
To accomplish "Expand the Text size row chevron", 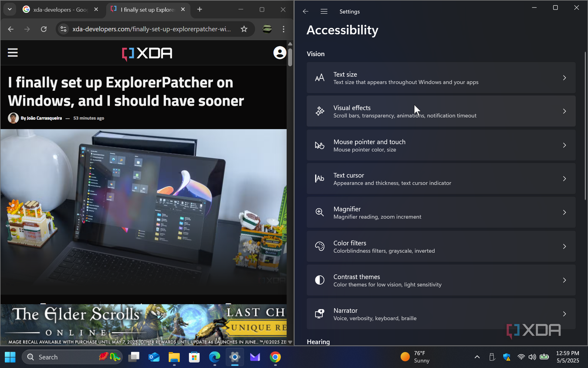I will tap(564, 78).
